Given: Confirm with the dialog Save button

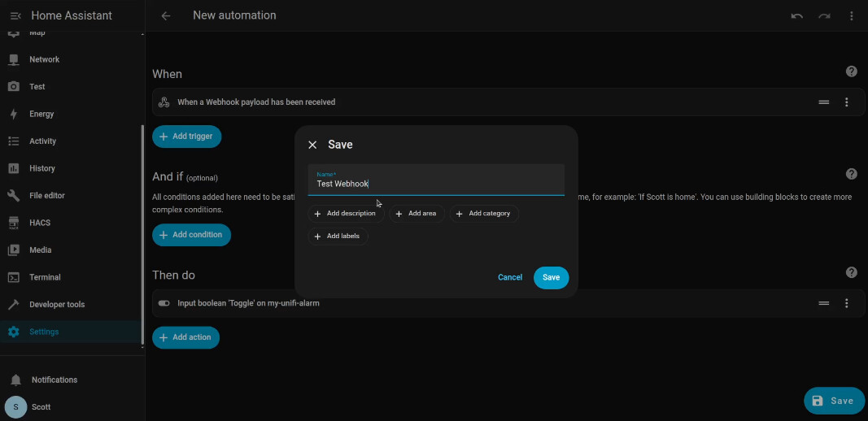Looking at the screenshot, I should (551, 277).
